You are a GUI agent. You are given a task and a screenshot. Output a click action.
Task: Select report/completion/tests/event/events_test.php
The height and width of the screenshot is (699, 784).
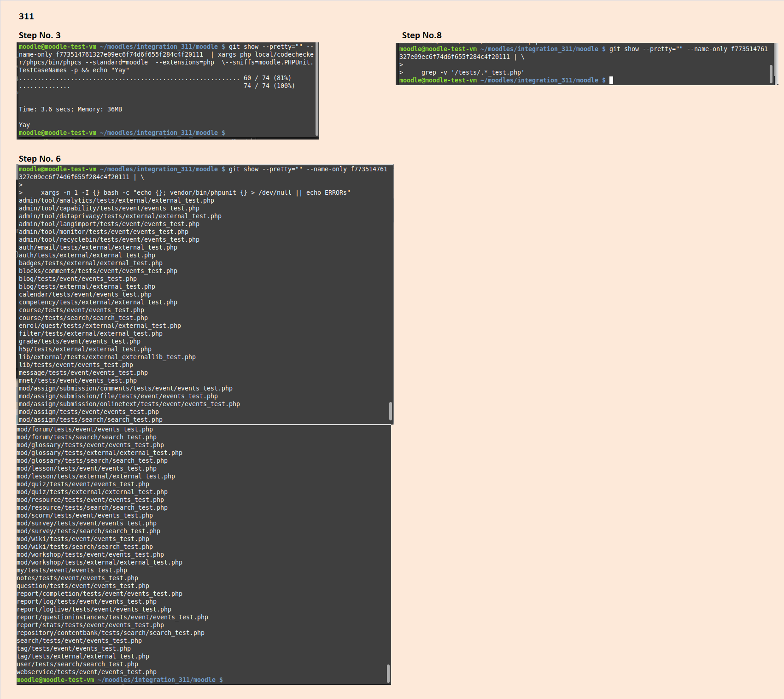(99, 594)
